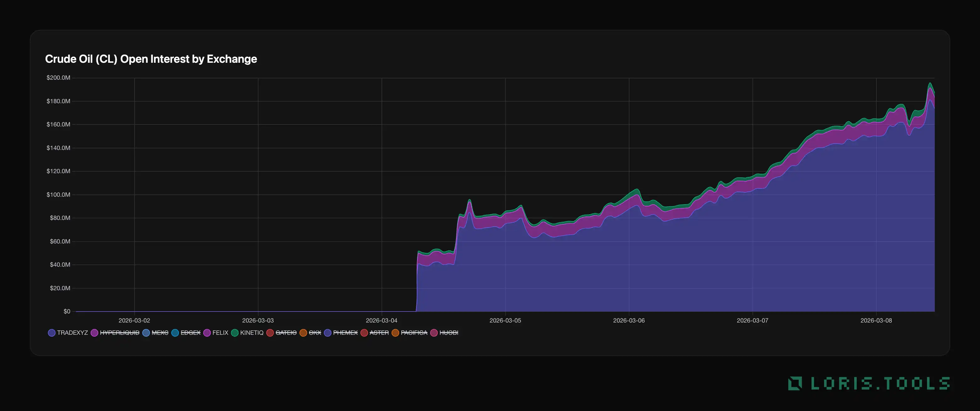The width and height of the screenshot is (980, 411).
Task: Click the KINETIQ green legend circle
Action: coord(235,333)
